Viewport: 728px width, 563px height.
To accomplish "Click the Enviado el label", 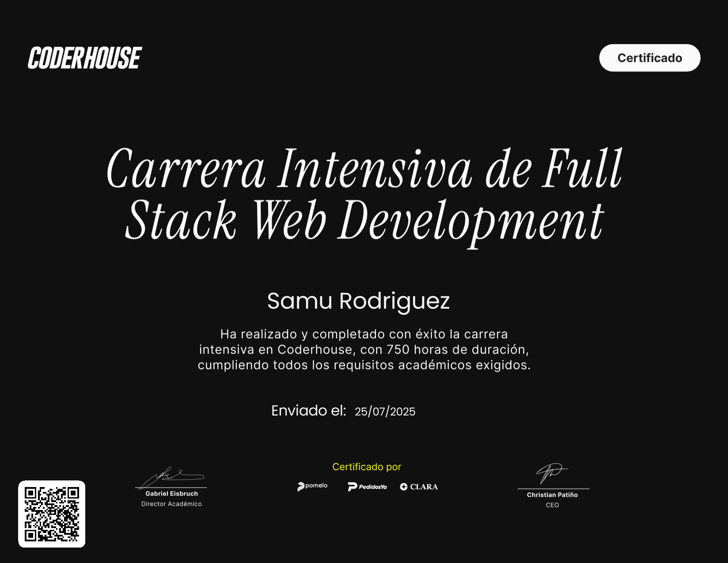I will click(x=308, y=411).
